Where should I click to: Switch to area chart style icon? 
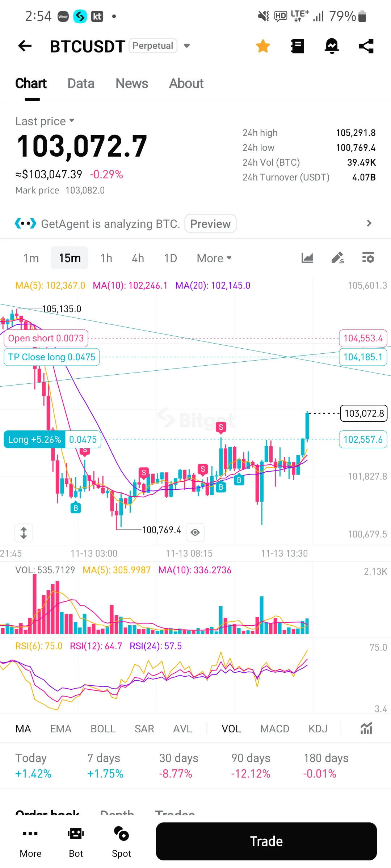click(x=307, y=258)
